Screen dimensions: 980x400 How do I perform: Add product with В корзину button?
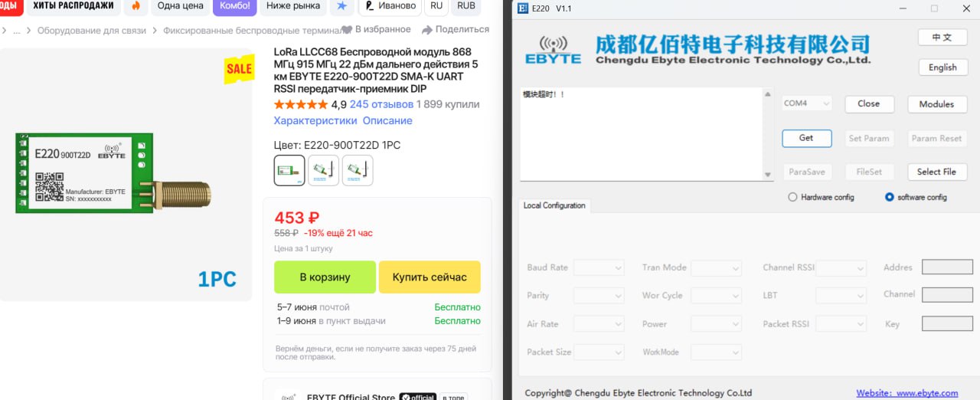tap(325, 277)
